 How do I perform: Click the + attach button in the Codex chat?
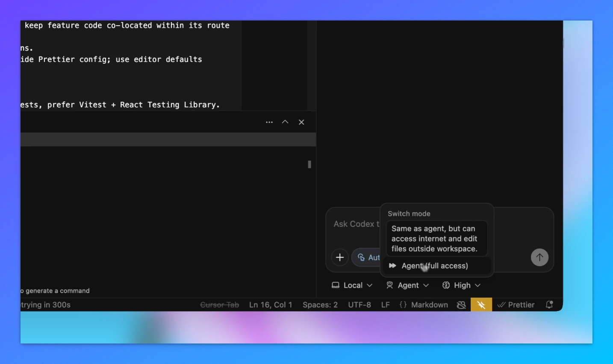[x=340, y=257]
